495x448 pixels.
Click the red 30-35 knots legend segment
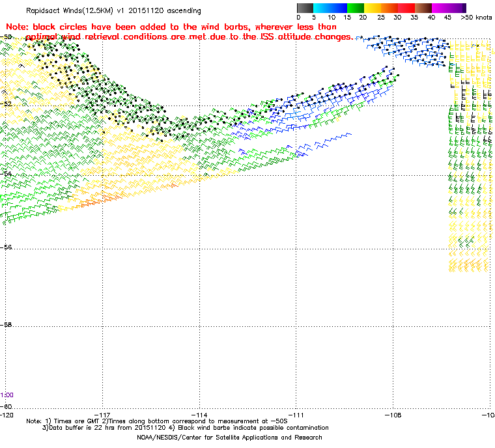406,8
